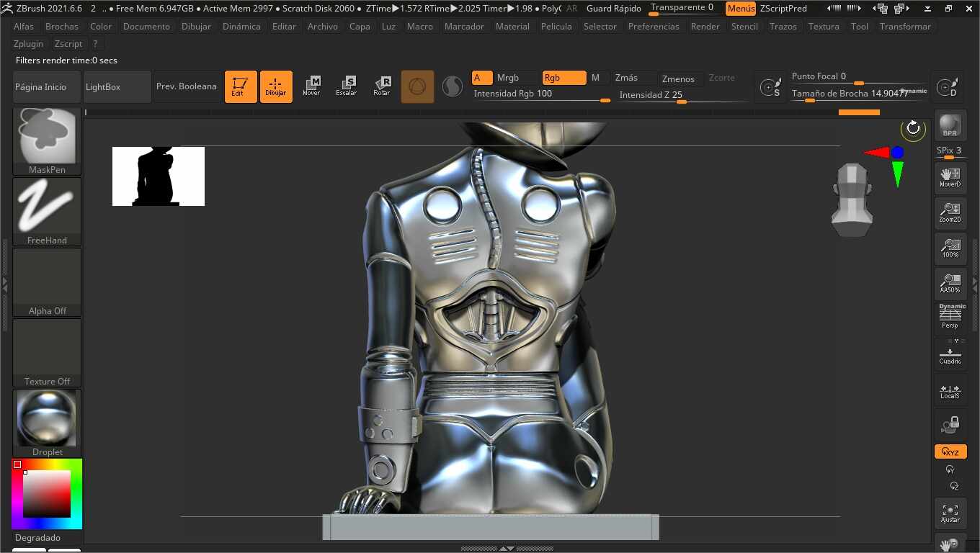The image size is (980, 553).
Task: Open the Material menu
Action: (512, 26)
